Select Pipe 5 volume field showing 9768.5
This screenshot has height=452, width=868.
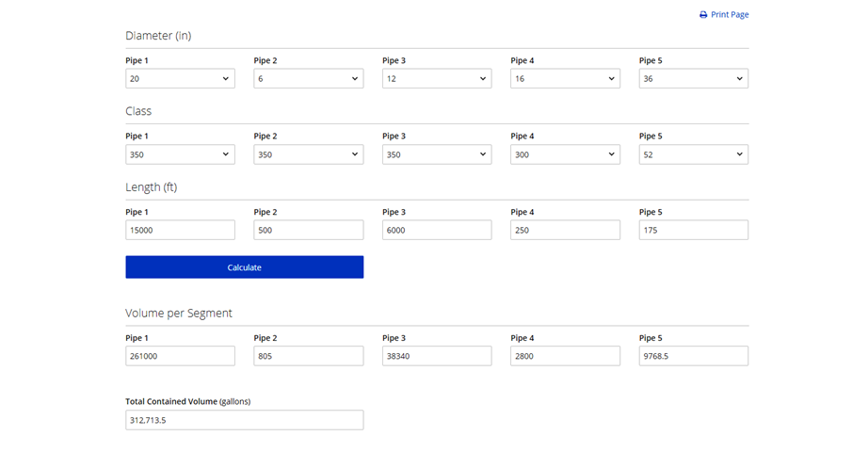click(693, 356)
